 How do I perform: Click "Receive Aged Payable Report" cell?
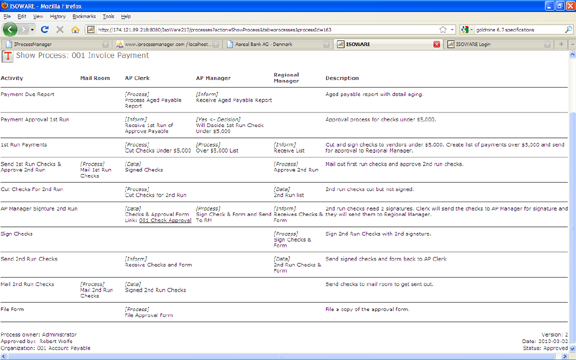click(234, 100)
